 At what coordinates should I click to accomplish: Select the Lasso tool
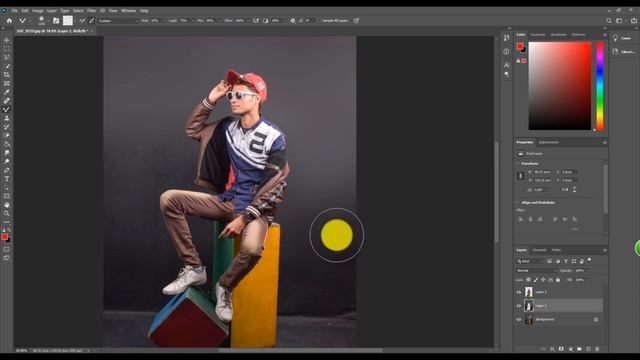pos(7,57)
